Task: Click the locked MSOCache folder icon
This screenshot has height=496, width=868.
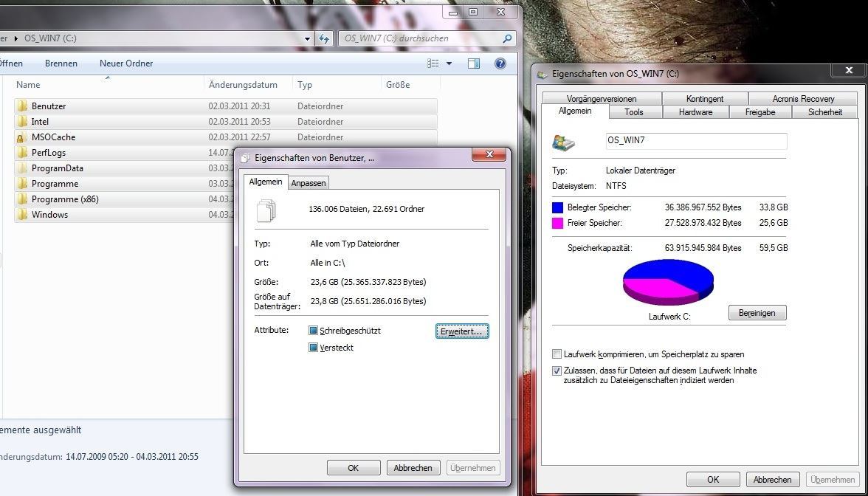Action: tap(22, 137)
